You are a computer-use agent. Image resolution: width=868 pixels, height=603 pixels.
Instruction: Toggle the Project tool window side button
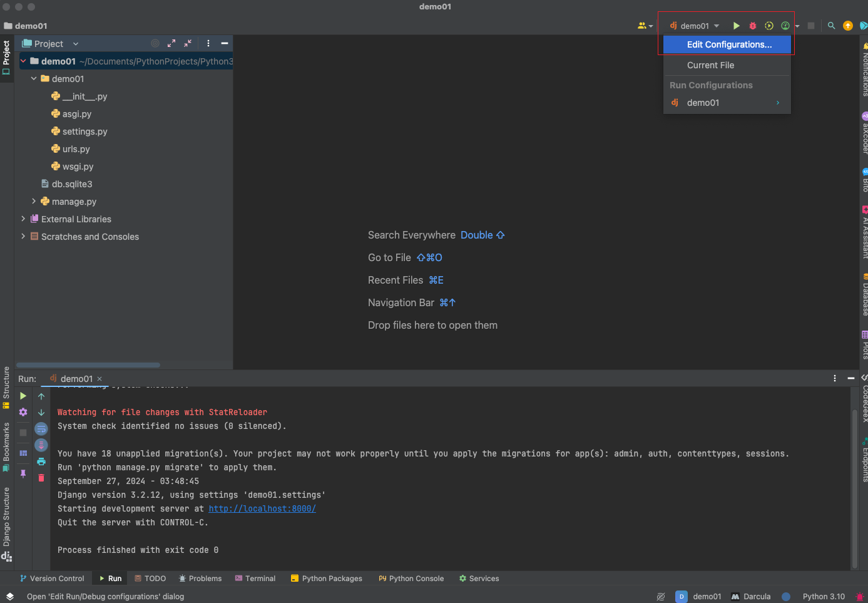(x=6, y=58)
